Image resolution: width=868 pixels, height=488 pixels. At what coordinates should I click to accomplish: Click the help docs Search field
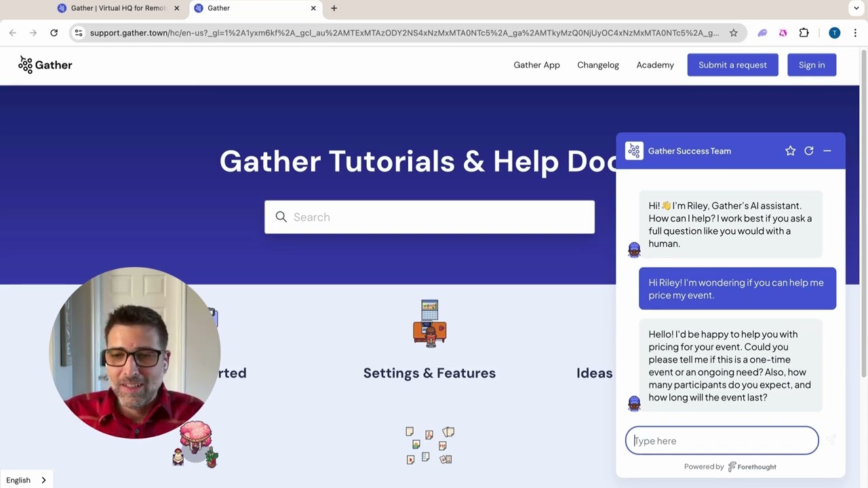point(429,217)
